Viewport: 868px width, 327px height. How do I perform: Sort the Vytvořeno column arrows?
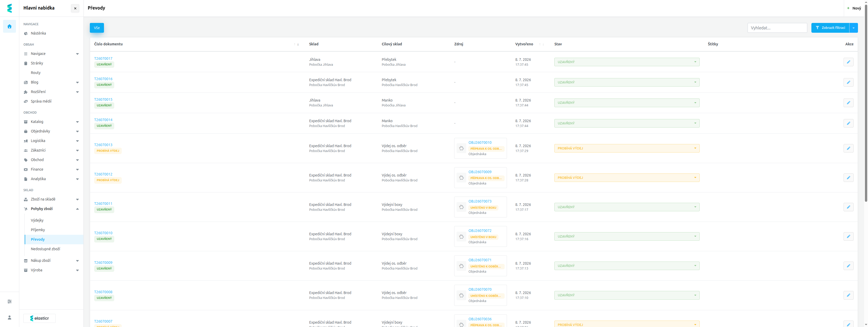click(541, 44)
